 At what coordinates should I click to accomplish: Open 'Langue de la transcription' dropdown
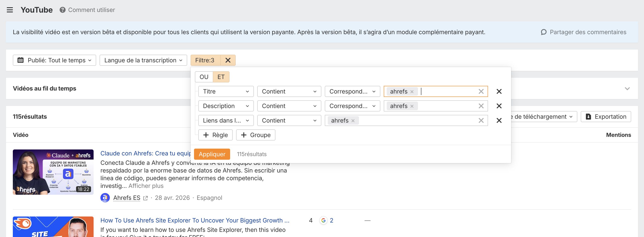click(143, 60)
